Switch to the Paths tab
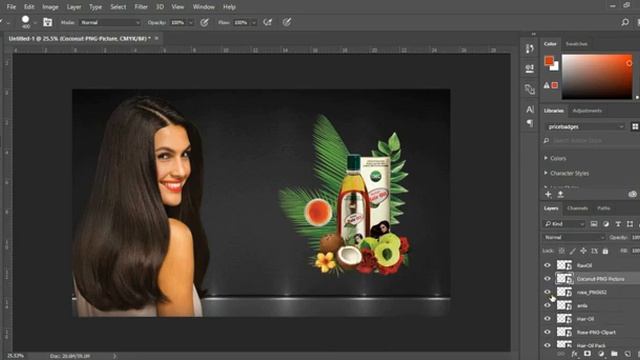The width and height of the screenshot is (640, 360). click(x=603, y=208)
